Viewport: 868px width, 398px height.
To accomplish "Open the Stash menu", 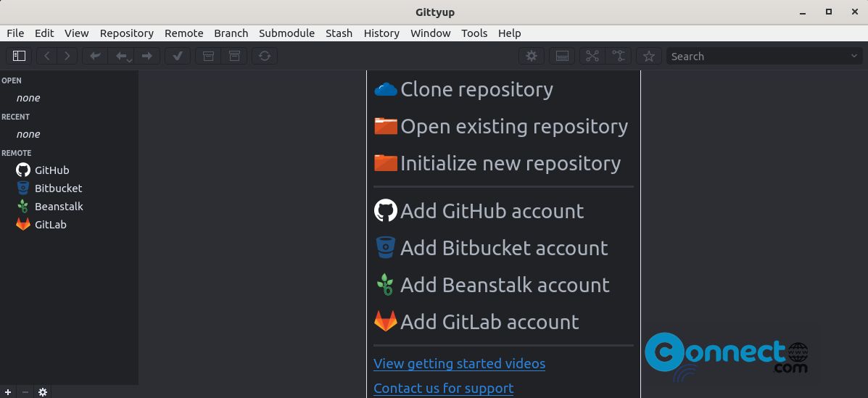I will point(339,33).
